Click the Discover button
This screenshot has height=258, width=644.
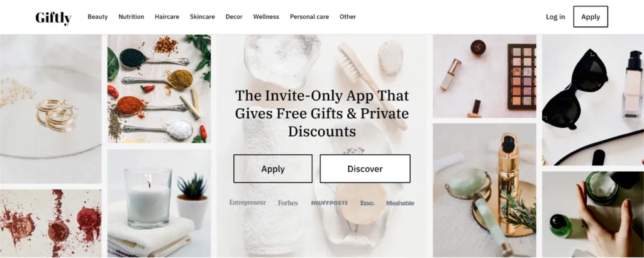[365, 169]
